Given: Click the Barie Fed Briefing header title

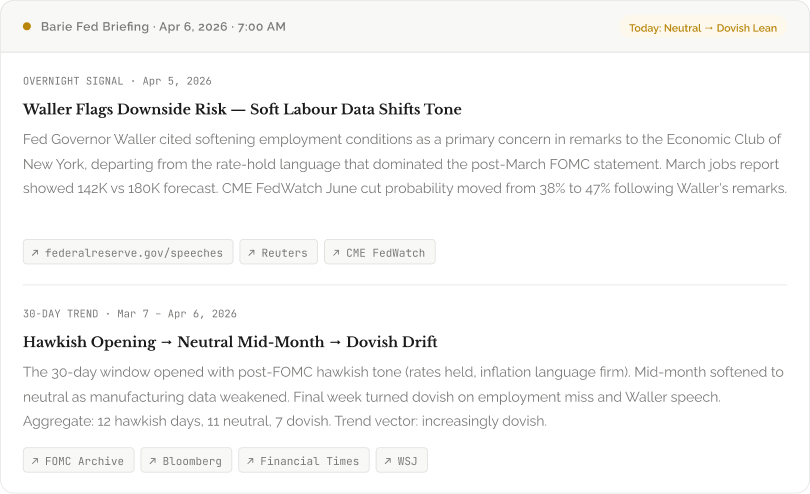Looking at the screenshot, I should [x=163, y=27].
